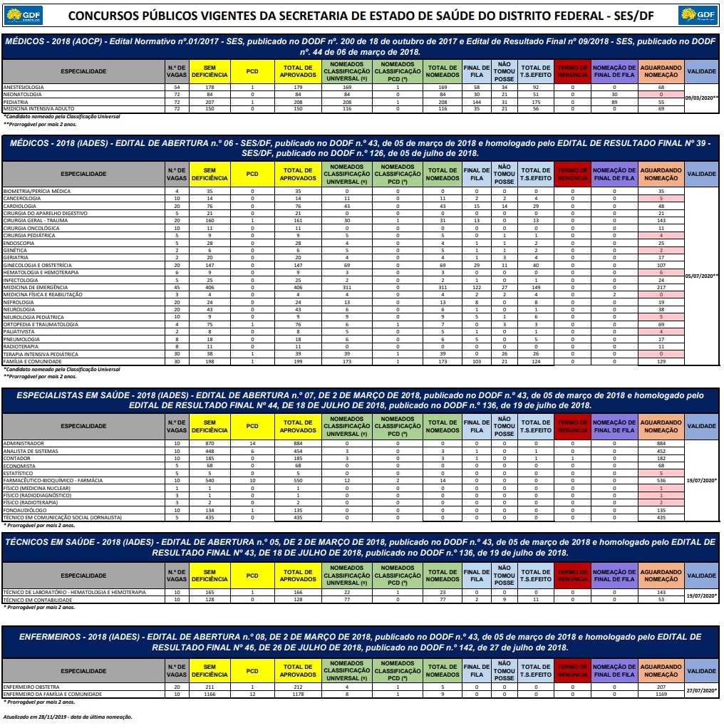Click the main title 'Concursos Públicos Vigentes'
724x728 pixels.
pos(362,16)
